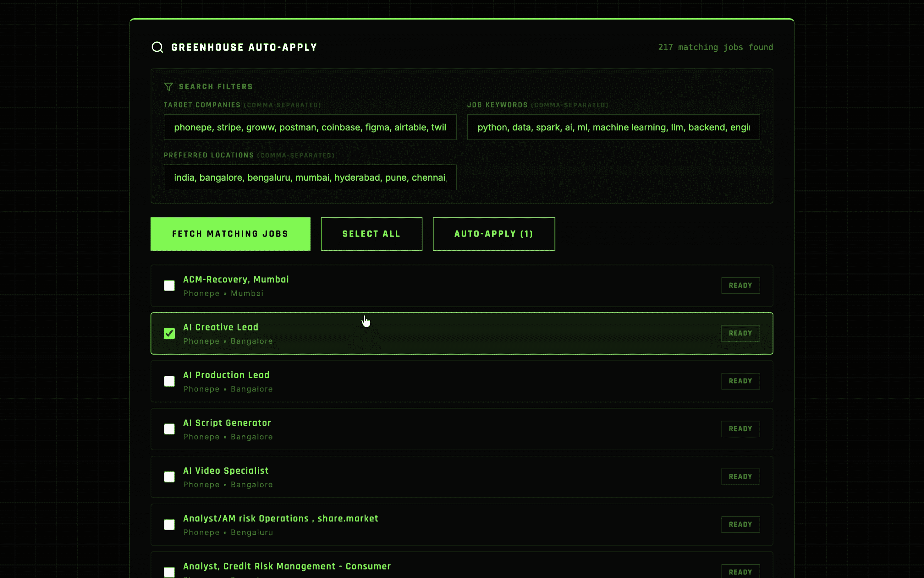The height and width of the screenshot is (578, 924).
Task: Click READY badge for ACM-Recovery, Mumbai
Action: coord(740,286)
